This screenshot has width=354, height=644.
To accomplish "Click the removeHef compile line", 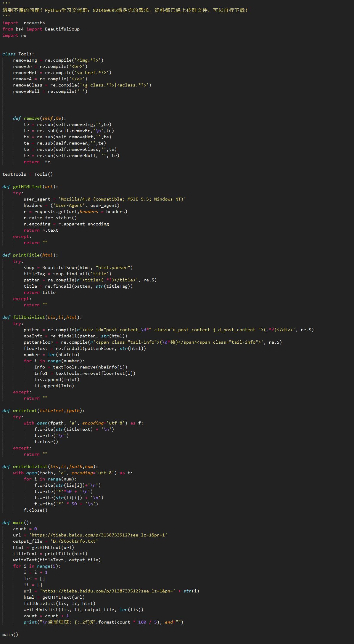I will [62, 73].
